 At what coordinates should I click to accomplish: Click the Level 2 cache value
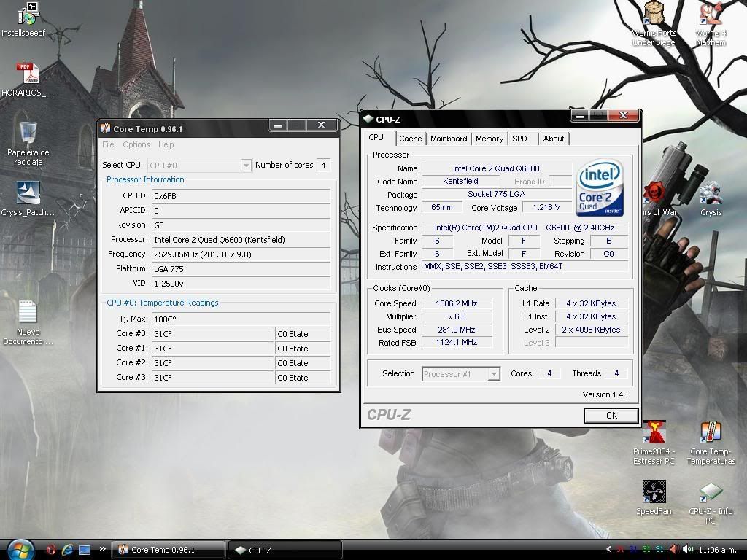click(x=591, y=330)
